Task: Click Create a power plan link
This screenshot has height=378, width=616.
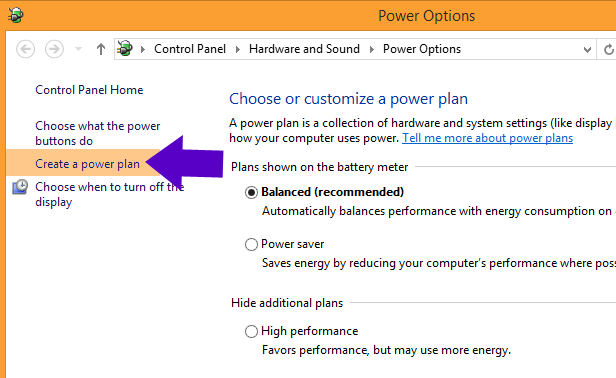Action: coord(88,163)
